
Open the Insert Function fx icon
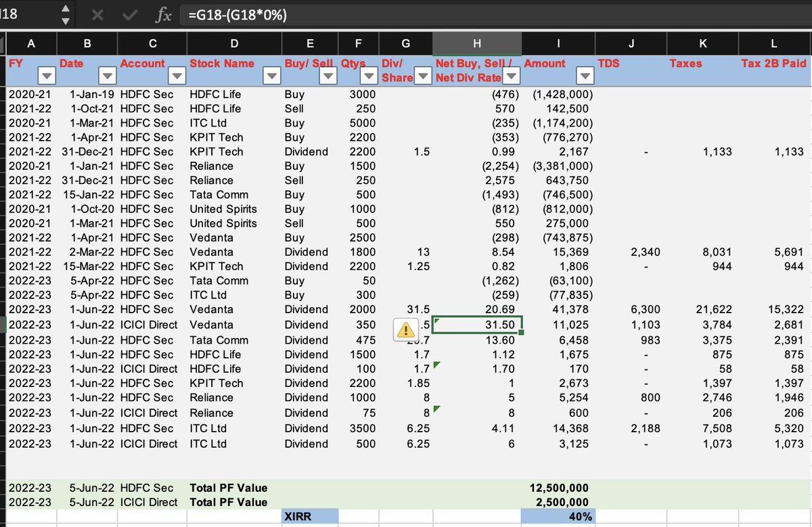point(162,15)
